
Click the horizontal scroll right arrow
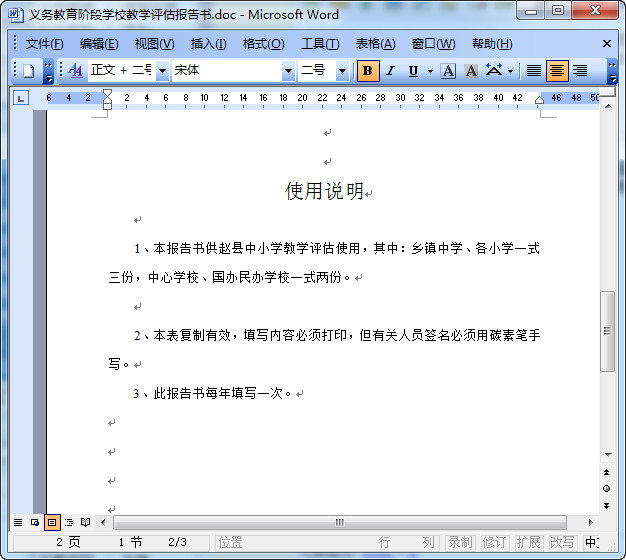pyautogui.click(x=590, y=522)
